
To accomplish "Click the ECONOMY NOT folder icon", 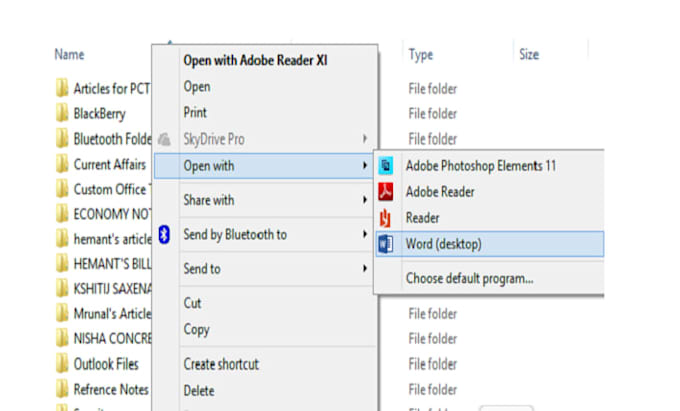I will (x=62, y=214).
